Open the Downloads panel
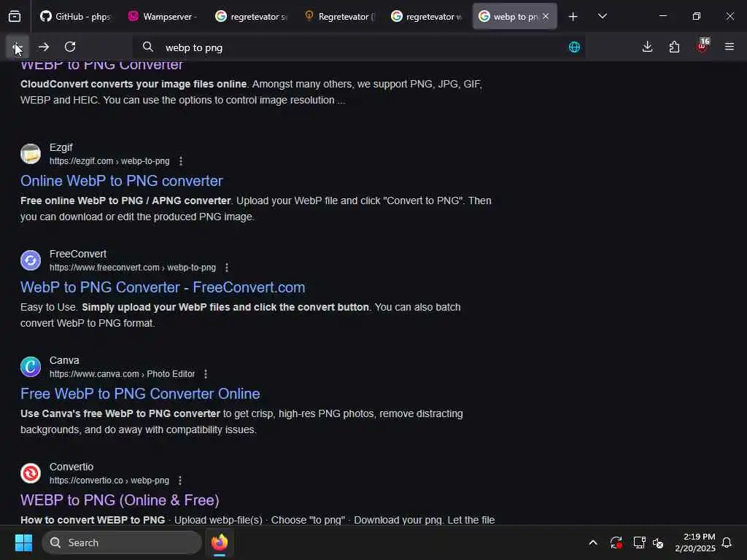The width and height of the screenshot is (747, 560). click(x=647, y=47)
